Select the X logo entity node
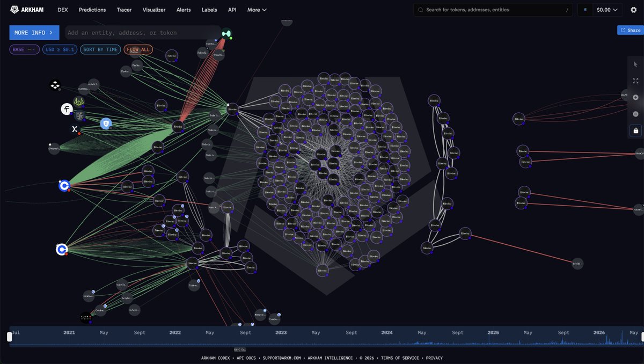 point(75,129)
